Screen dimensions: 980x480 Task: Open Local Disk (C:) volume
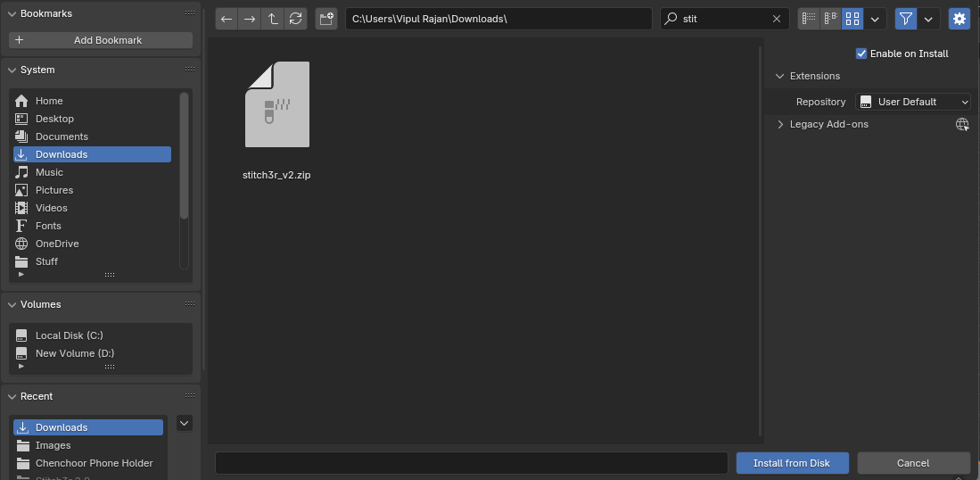point(101,335)
